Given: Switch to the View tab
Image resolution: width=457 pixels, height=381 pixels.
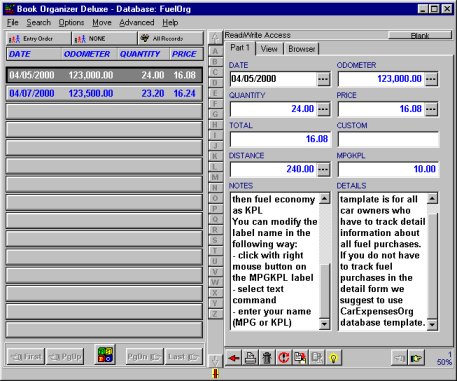Looking at the screenshot, I should coord(269,49).
